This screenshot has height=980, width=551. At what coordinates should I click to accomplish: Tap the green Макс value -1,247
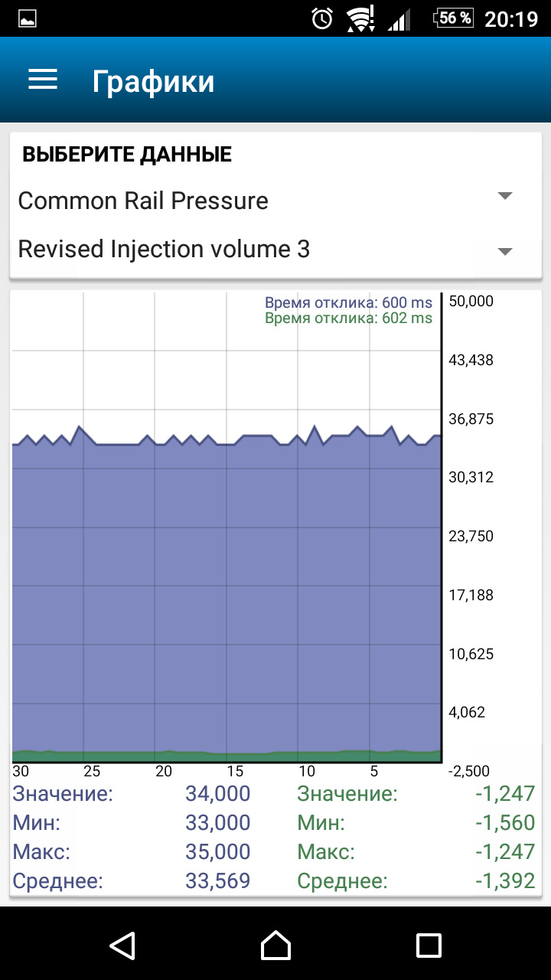pos(504,851)
